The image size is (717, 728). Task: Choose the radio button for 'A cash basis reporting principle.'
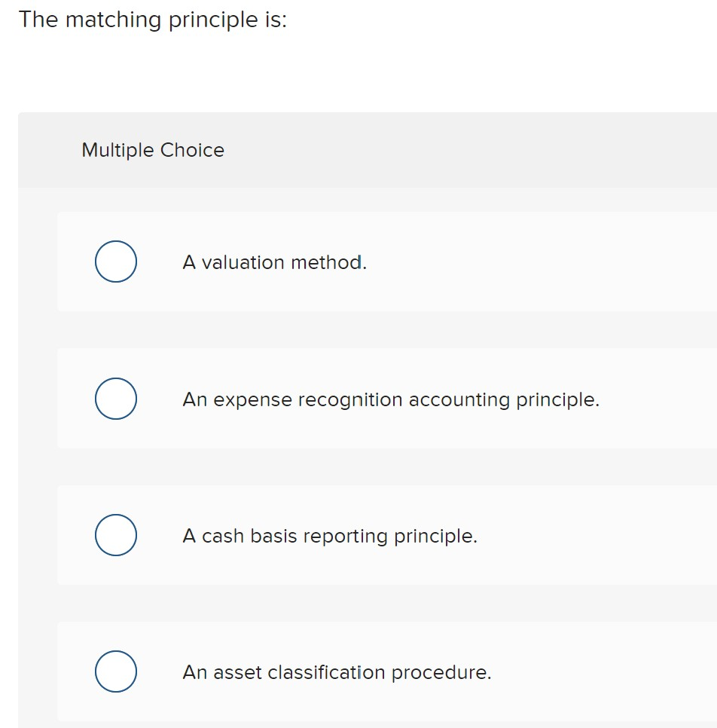click(115, 535)
